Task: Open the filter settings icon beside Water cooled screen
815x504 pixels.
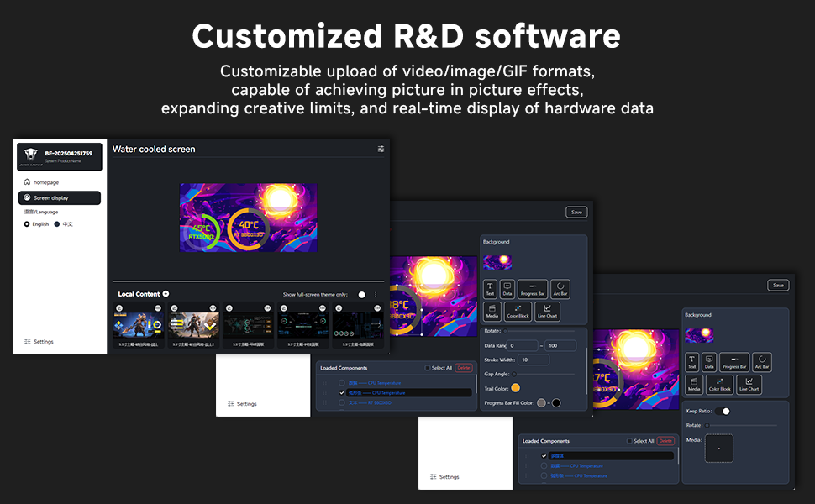Action: point(381,149)
